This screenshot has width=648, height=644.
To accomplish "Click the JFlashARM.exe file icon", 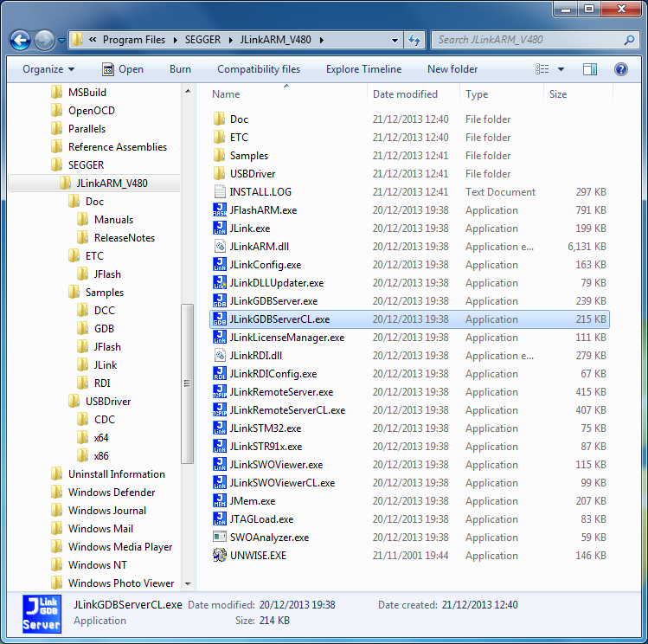I will pyautogui.click(x=220, y=210).
